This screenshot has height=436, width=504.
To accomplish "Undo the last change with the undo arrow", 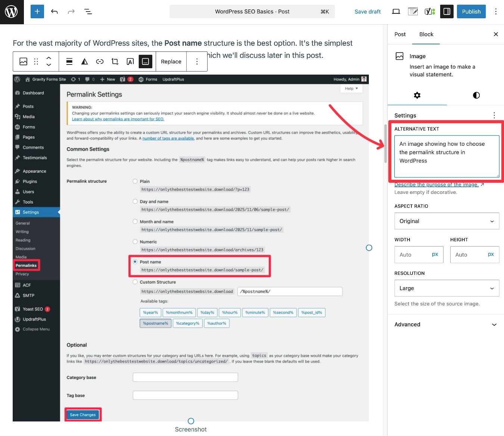I will [55, 12].
